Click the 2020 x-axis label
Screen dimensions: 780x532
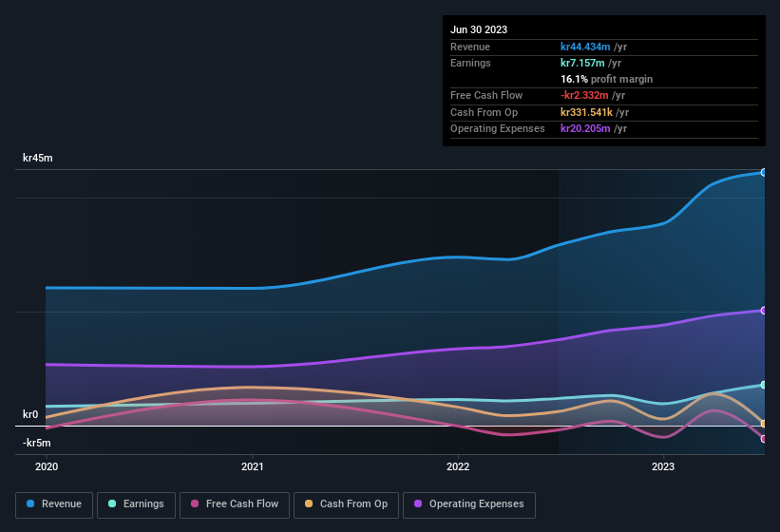[47, 466]
